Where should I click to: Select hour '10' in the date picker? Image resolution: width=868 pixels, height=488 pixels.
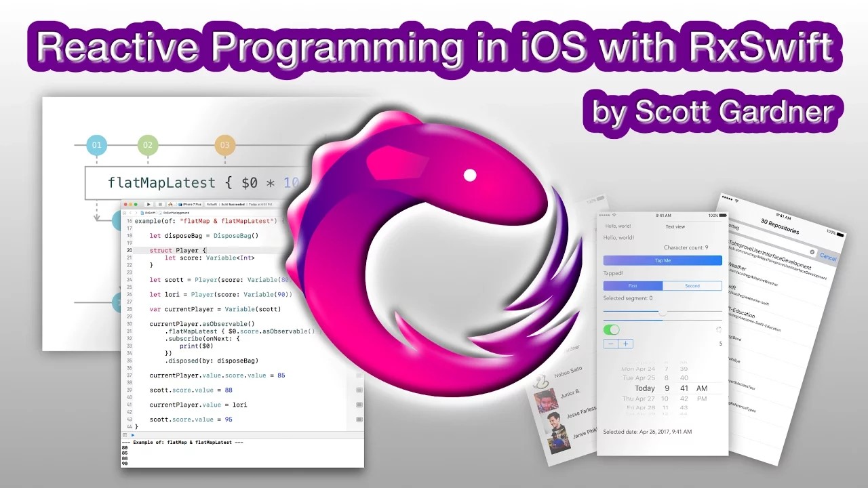[665, 399]
